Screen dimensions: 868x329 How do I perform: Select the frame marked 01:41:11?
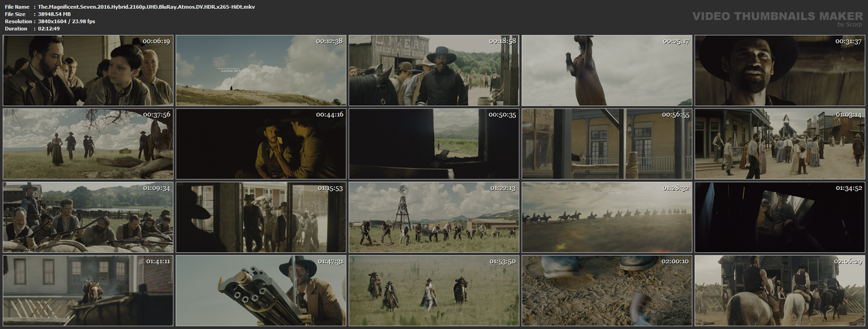tap(88, 290)
